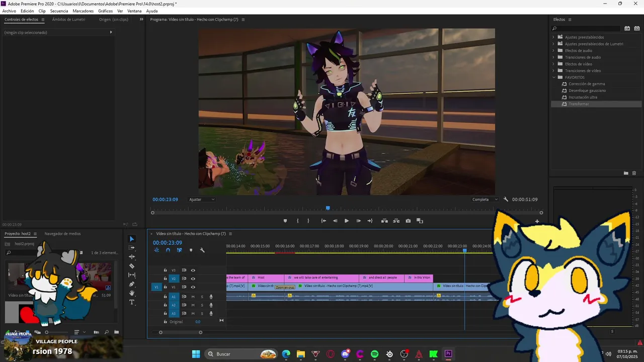The image size is (644, 362).
Task: Export frame with camera icon
Action: [408, 221]
